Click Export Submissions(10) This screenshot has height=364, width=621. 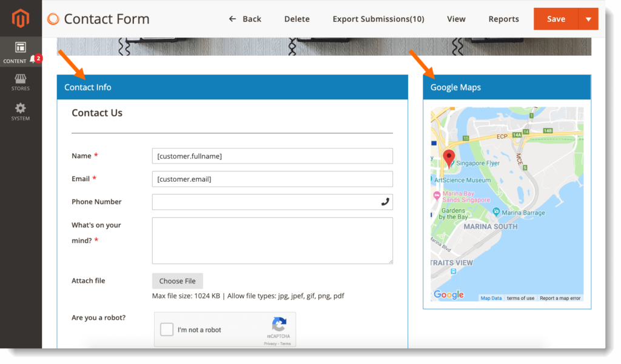[x=378, y=19]
